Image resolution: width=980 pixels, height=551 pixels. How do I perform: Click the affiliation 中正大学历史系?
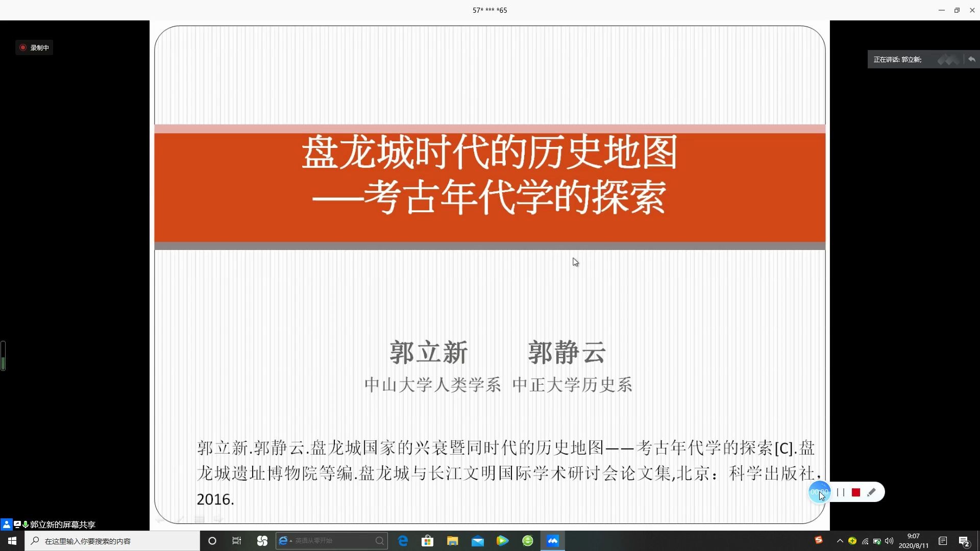coord(572,385)
